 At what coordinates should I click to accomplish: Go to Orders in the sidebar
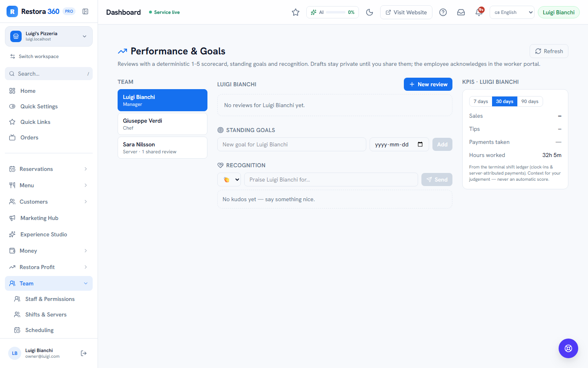tap(49, 137)
